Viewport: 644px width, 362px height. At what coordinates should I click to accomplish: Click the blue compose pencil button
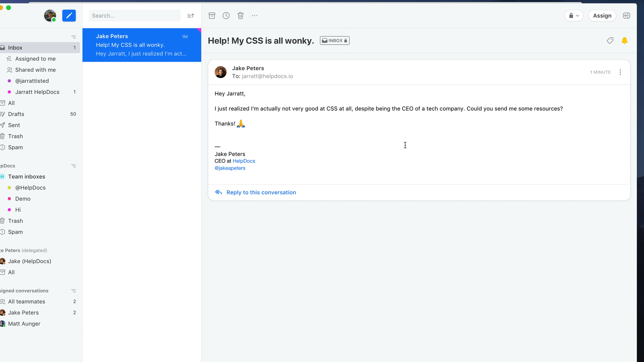click(x=69, y=16)
